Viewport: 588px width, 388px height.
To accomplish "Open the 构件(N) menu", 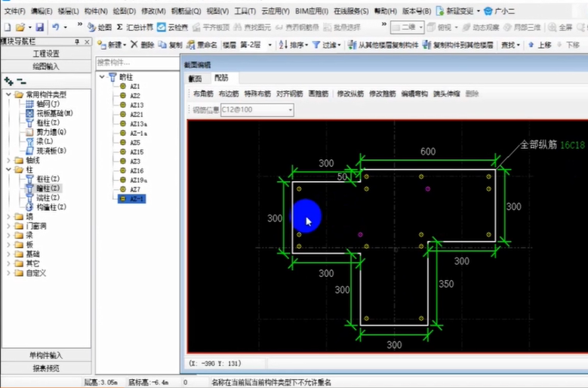I will [x=96, y=11].
